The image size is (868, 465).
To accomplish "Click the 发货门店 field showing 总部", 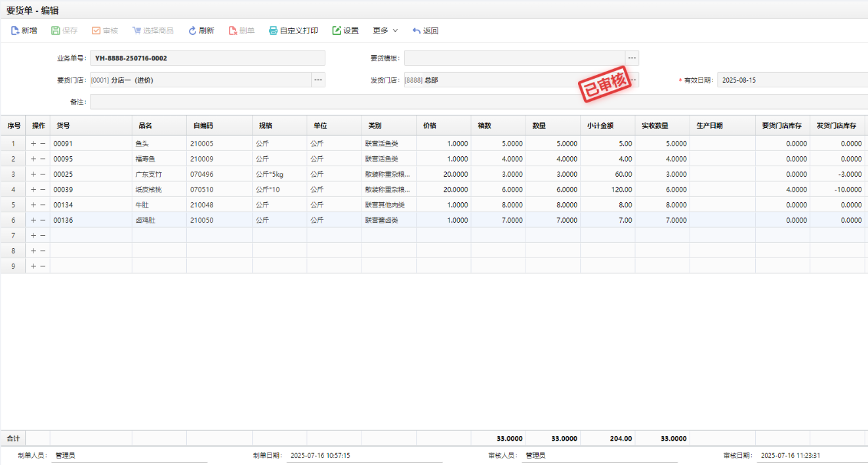I will tap(514, 80).
